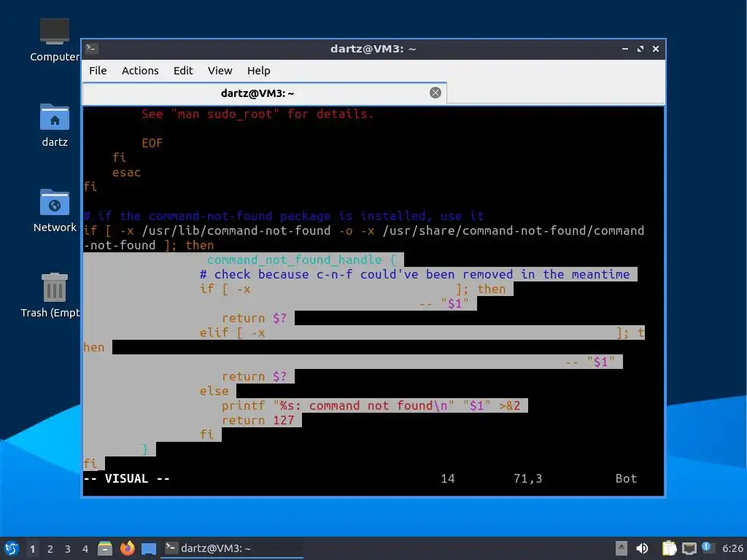747x560 pixels.
Task: Click the 'return 127' line
Action: coord(258,420)
